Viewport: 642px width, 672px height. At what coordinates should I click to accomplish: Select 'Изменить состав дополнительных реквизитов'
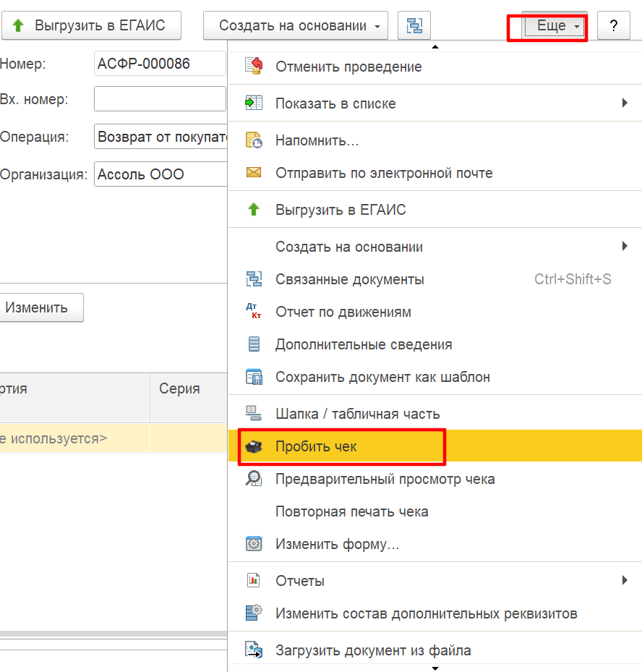click(x=435, y=613)
